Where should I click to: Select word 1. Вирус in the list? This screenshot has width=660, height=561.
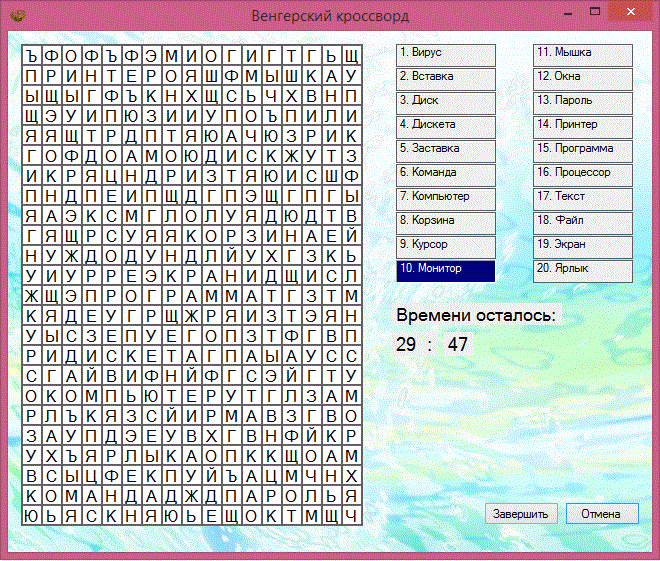[446, 54]
